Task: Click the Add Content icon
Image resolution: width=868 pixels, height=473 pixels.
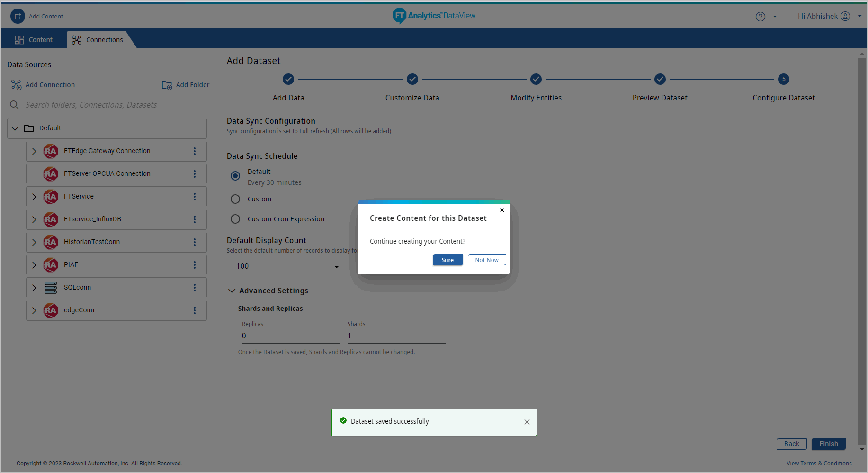Action: [18, 16]
